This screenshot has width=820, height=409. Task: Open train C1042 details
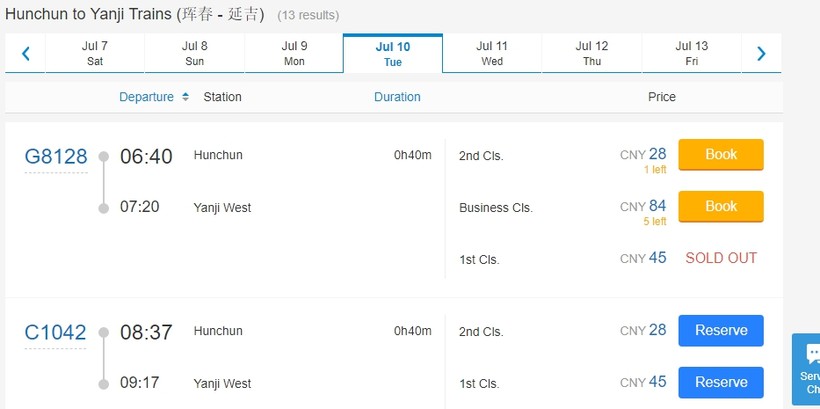pos(56,333)
